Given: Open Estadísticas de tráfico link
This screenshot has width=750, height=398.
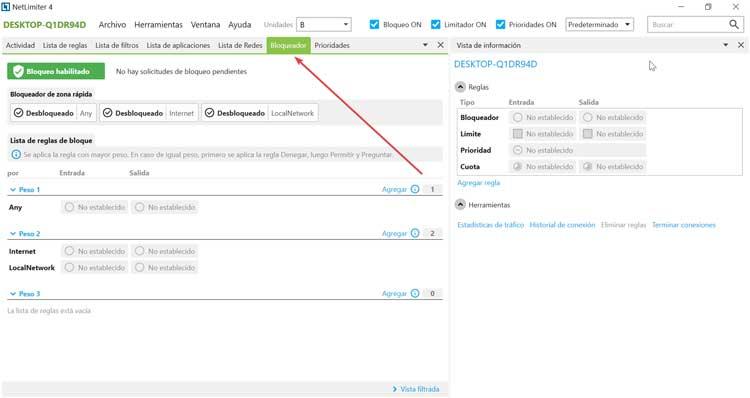Looking at the screenshot, I should [490, 225].
